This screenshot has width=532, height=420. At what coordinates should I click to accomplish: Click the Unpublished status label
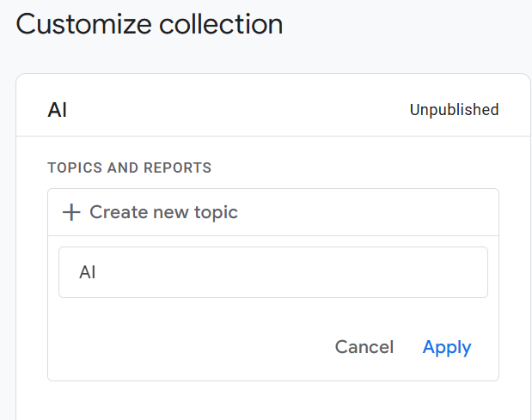pyautogui.click(x=454, y=110)
